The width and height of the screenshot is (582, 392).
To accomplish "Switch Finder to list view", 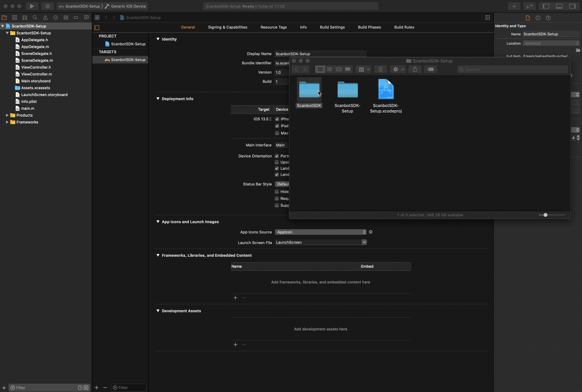I will click(x=329, y=69).
